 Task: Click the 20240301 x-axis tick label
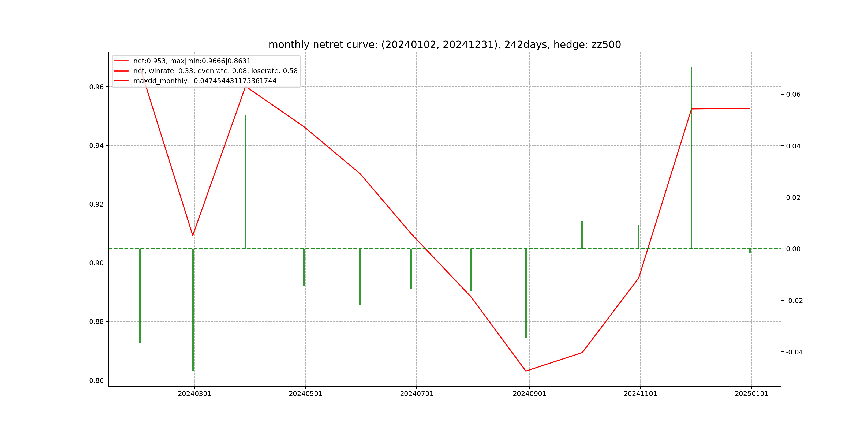click(x=194, y=394)
